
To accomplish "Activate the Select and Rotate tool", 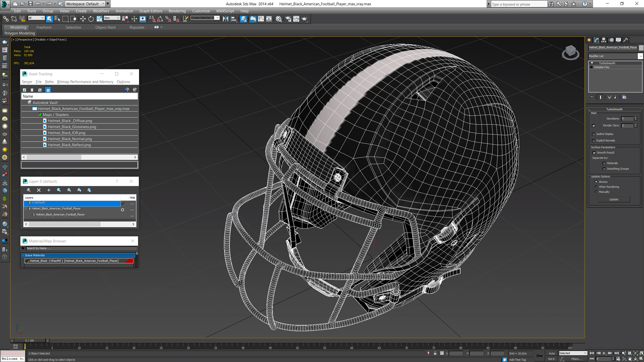I will (x=91, y=19).
